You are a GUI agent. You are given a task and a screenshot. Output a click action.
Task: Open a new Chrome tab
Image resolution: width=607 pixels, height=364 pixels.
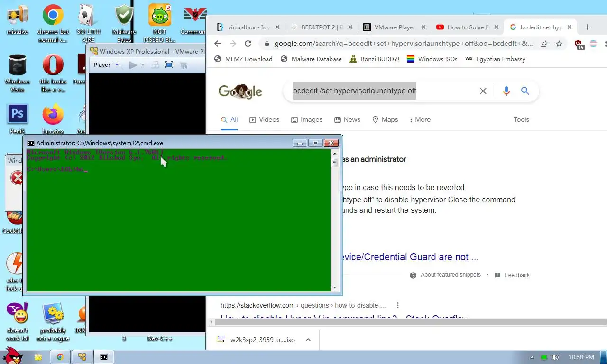click(x=588, y=27)
